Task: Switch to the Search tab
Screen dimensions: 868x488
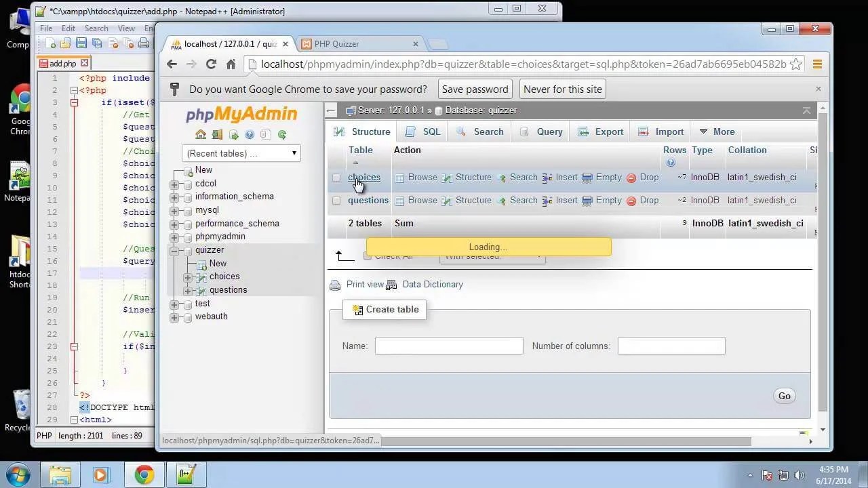Action: coord(479,131)
